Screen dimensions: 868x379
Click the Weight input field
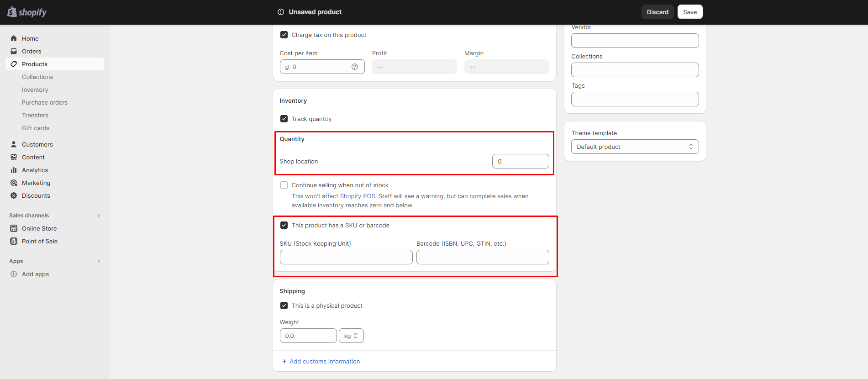point(308,336)
